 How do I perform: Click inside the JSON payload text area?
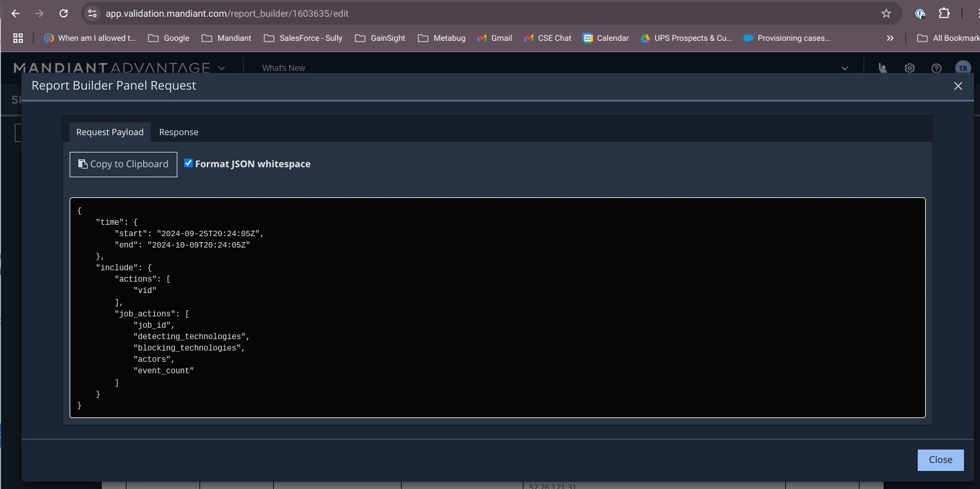(x=497, y=308)
